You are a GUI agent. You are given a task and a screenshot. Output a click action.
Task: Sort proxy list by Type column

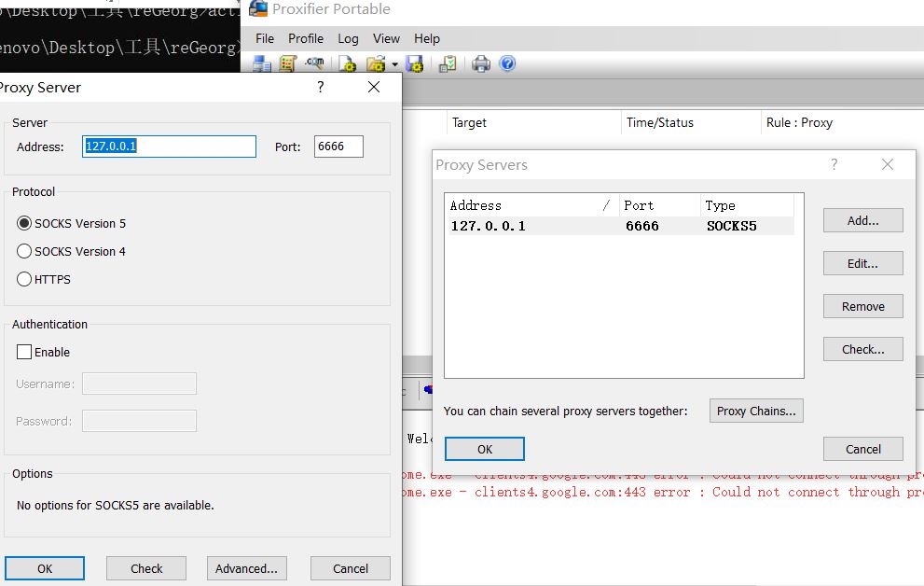(747, 205)
